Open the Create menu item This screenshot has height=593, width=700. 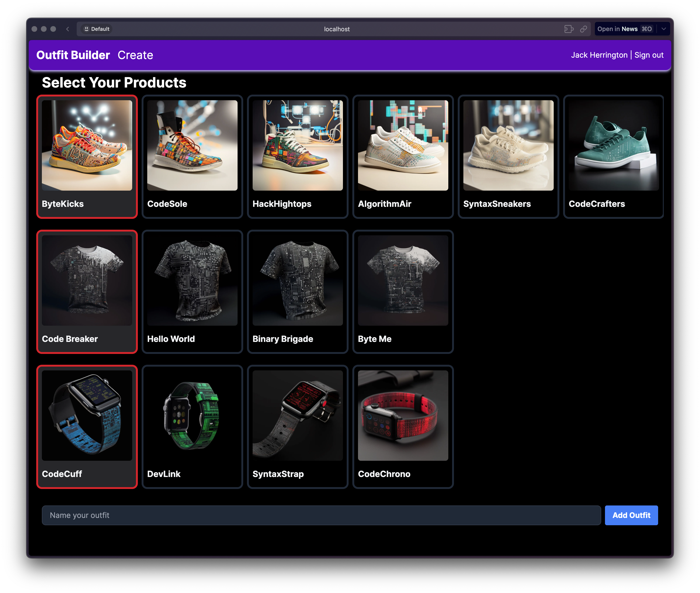[x=135, y=55]
